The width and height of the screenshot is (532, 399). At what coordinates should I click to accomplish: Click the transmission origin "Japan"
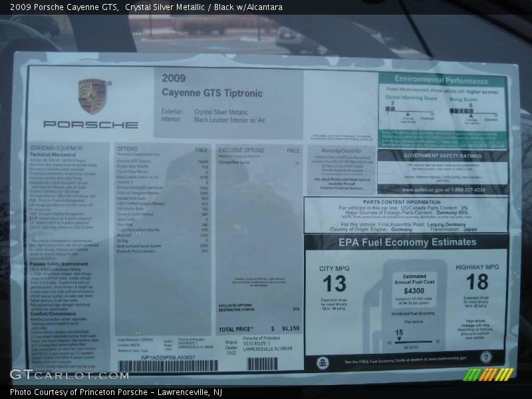click(470, 229)
